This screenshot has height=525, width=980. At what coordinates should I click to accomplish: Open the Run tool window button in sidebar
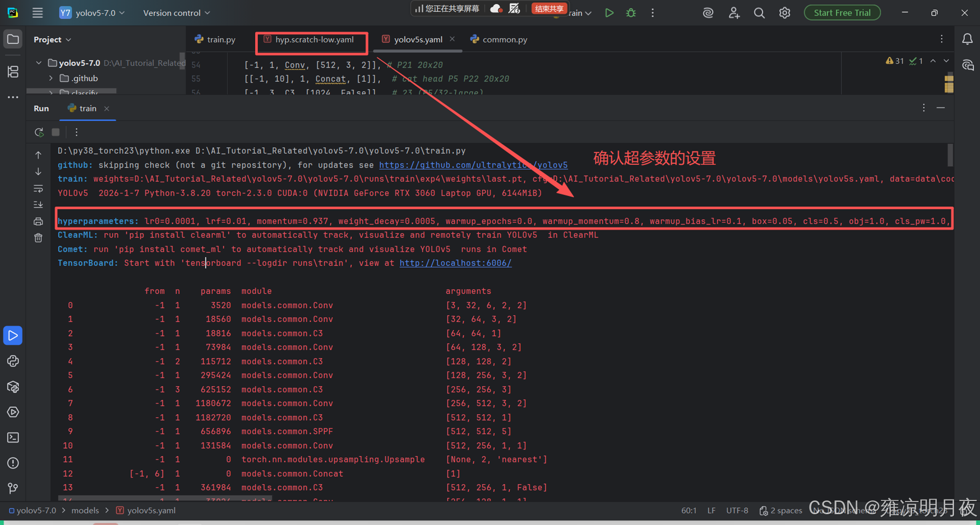(x=13, y=336)
